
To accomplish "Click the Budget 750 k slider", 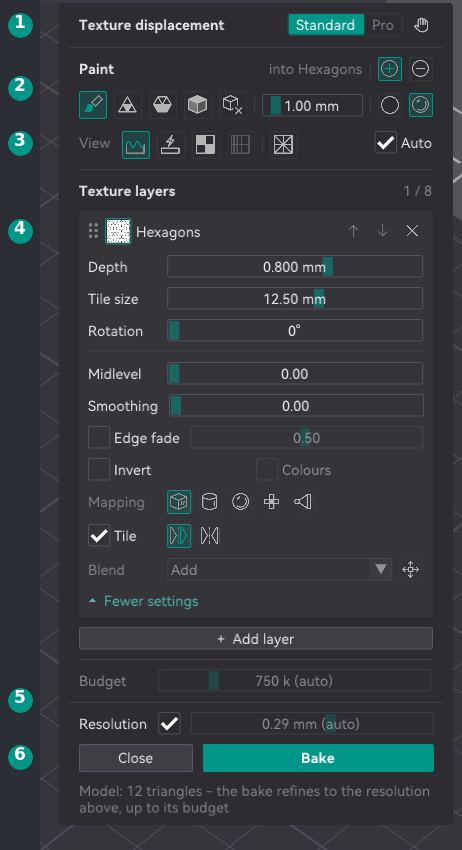I will pos(294,680).
